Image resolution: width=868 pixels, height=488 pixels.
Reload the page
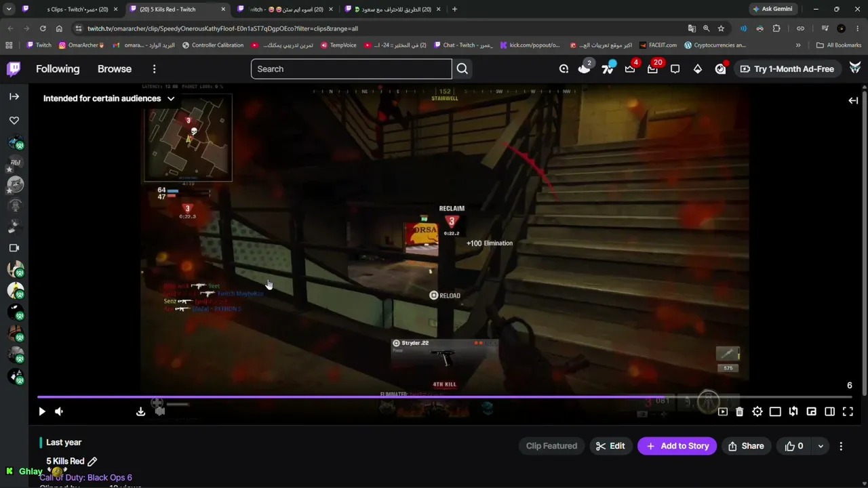pyautogui.click(x=43, y=28)
